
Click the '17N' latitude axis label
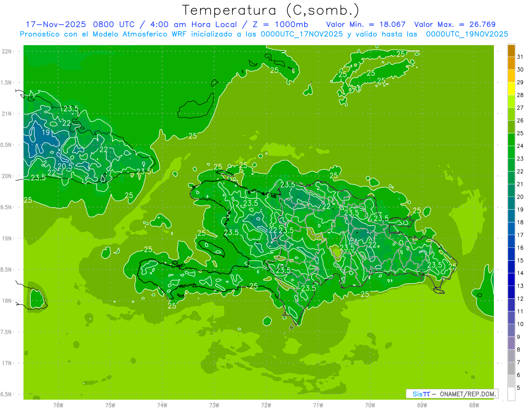[8, 363]
